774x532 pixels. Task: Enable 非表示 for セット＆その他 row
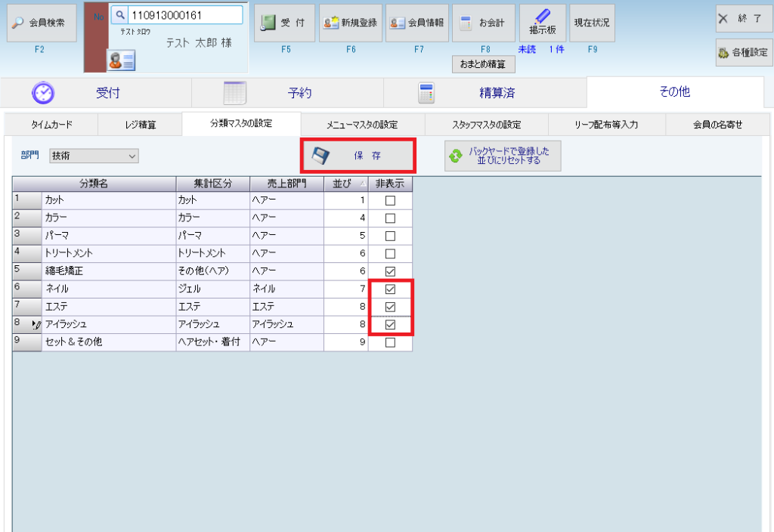390,342
